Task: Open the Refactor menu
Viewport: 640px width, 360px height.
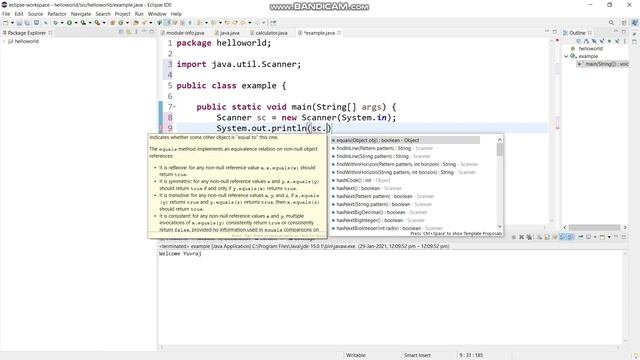Action: [x=57, y=14]
